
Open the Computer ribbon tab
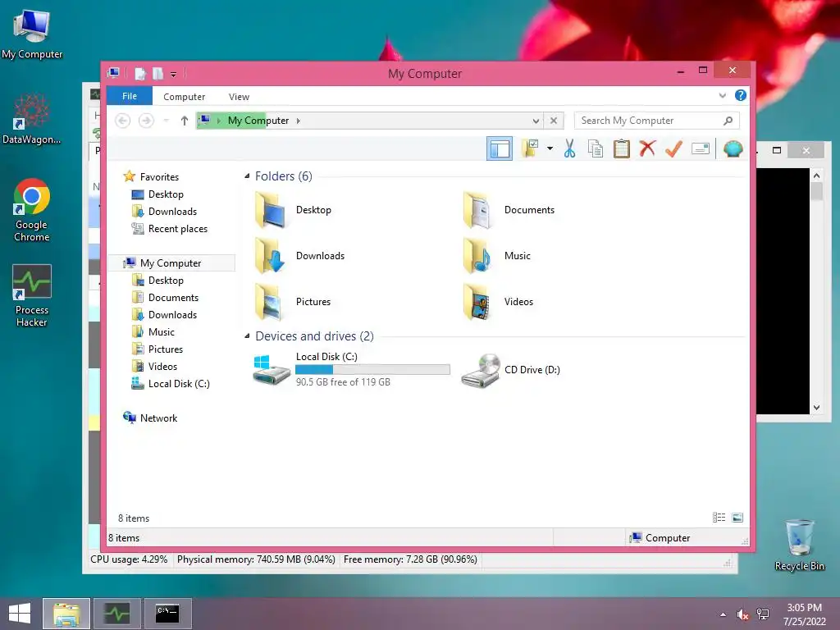[184, 97]
